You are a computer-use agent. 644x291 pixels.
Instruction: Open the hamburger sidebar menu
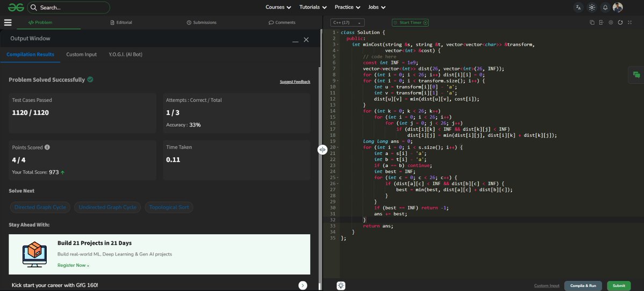pyautogui.click(x=8, y=23)
